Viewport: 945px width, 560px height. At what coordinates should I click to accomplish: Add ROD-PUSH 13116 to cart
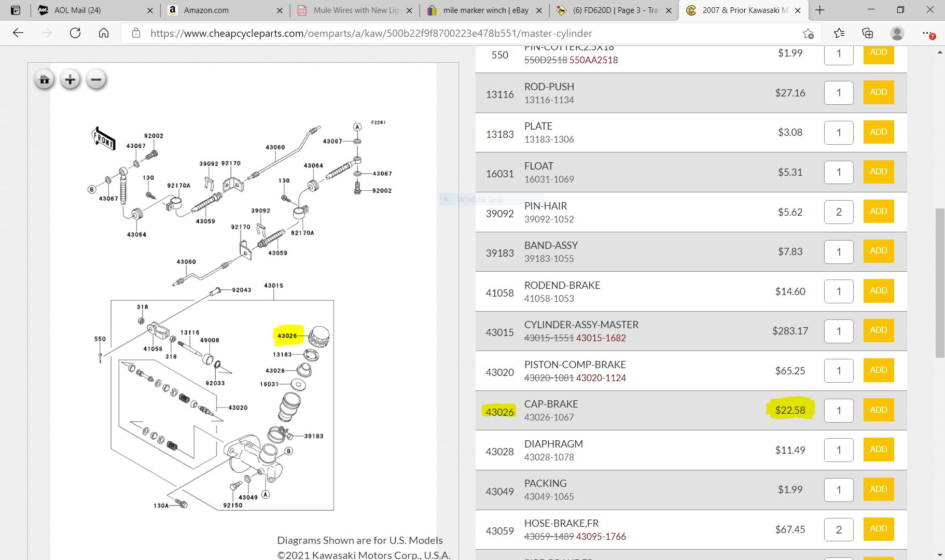click(x=878, y=92)
